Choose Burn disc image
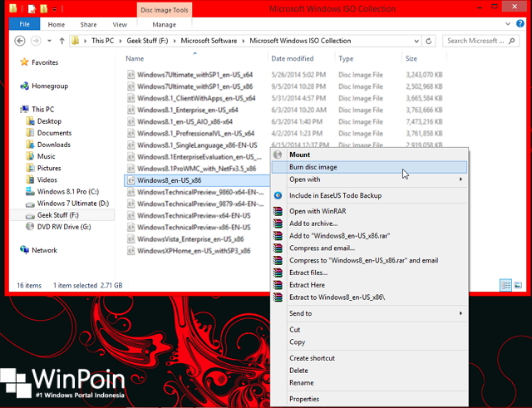This screenshot has width=532, height=408. point(369,167)
